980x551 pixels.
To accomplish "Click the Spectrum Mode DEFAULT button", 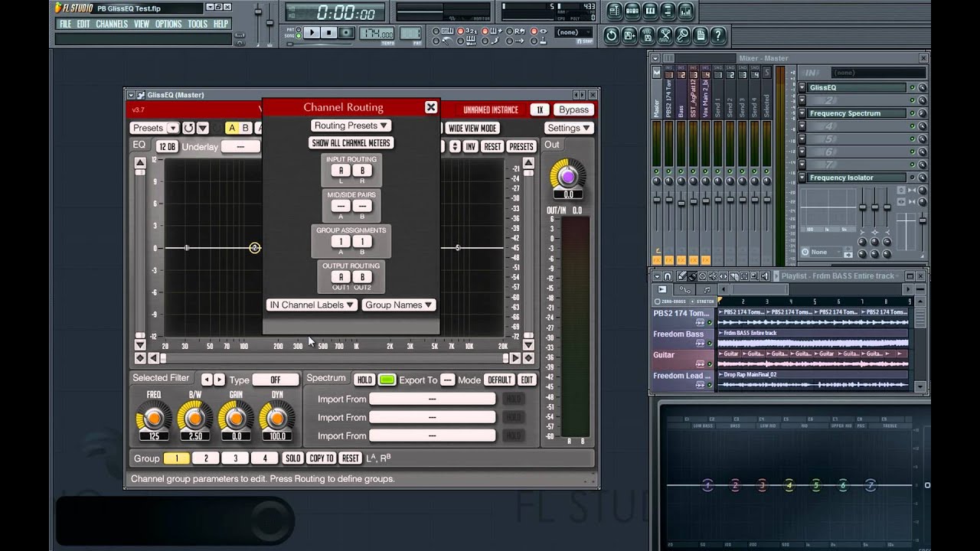I will (500, 380).
